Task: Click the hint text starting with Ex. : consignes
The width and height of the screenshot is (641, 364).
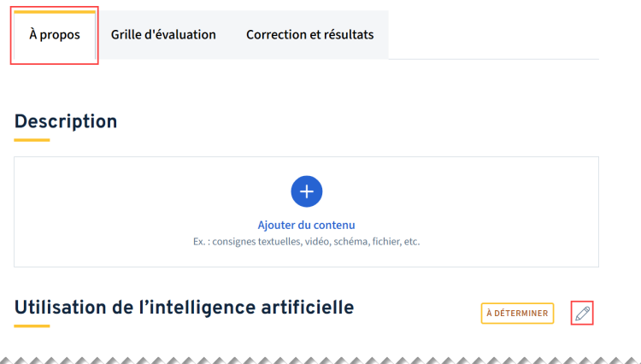Action: [306, 242]
